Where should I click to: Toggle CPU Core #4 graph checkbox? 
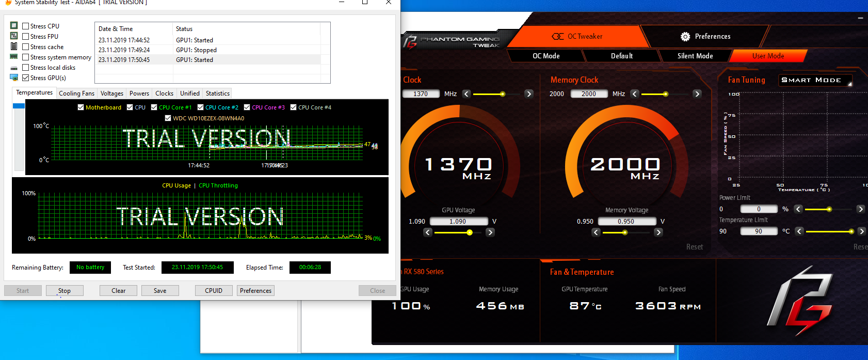coord(293,107)
